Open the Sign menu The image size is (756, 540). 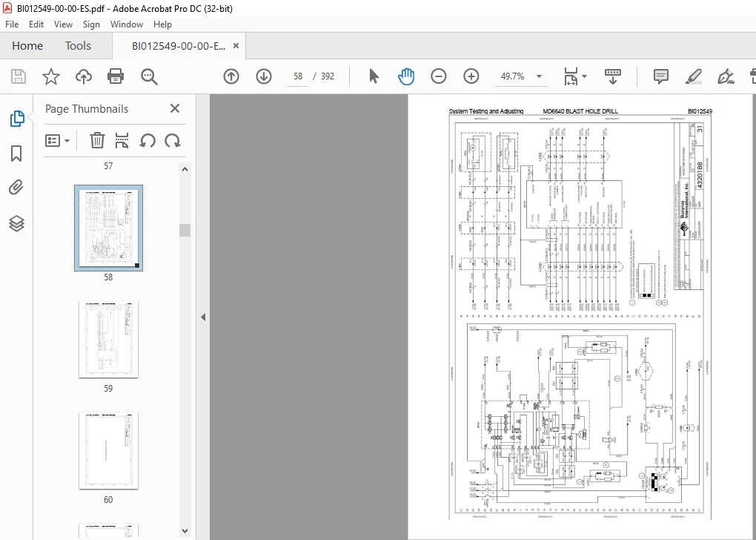point(91,24)
